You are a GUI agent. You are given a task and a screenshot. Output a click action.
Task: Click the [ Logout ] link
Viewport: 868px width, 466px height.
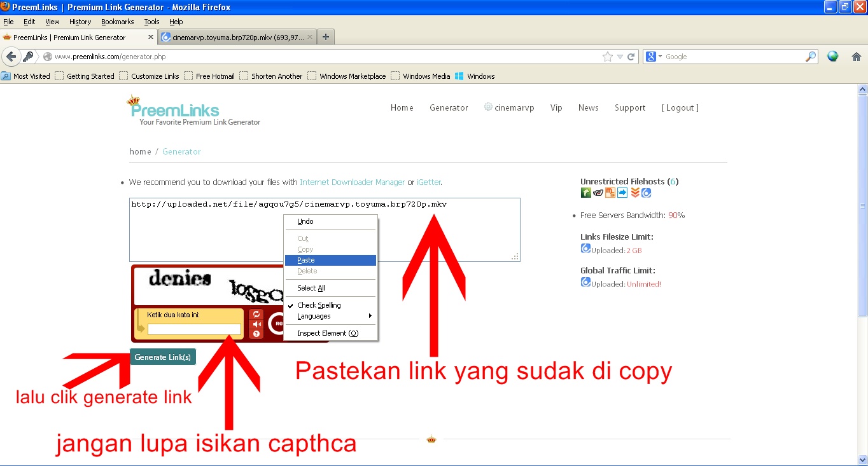[x=680, y=107]
